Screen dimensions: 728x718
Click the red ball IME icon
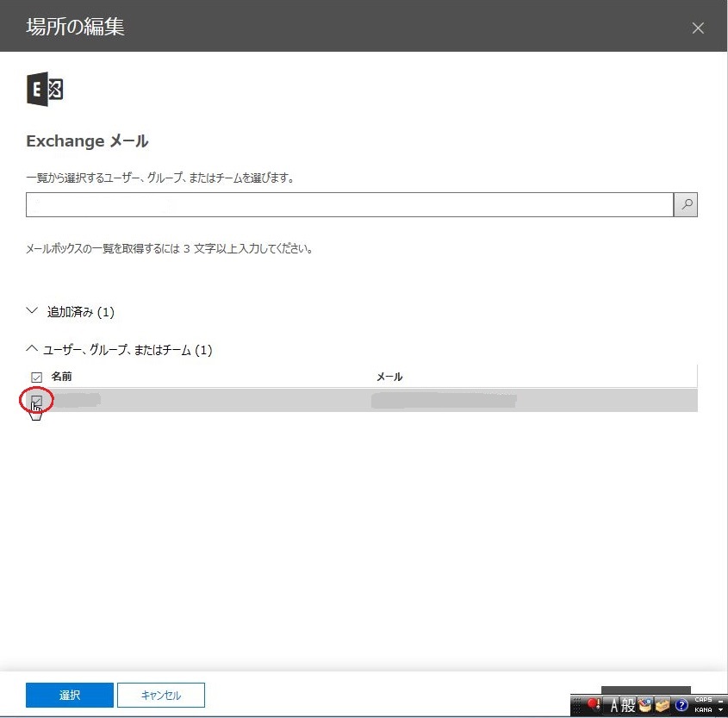[593, 705]
